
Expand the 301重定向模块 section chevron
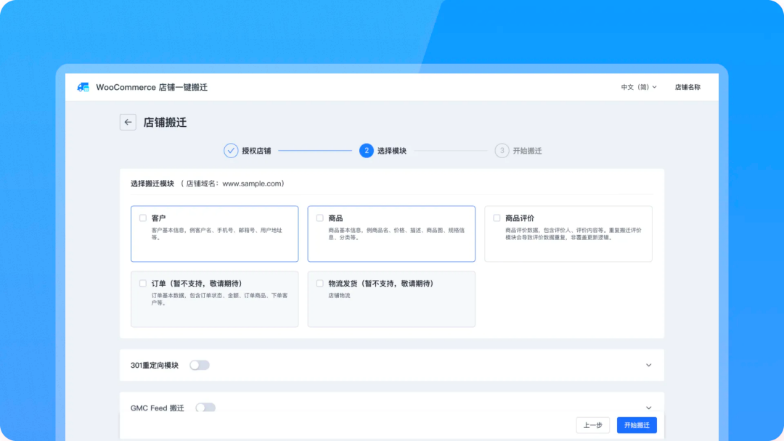[648, 365]
